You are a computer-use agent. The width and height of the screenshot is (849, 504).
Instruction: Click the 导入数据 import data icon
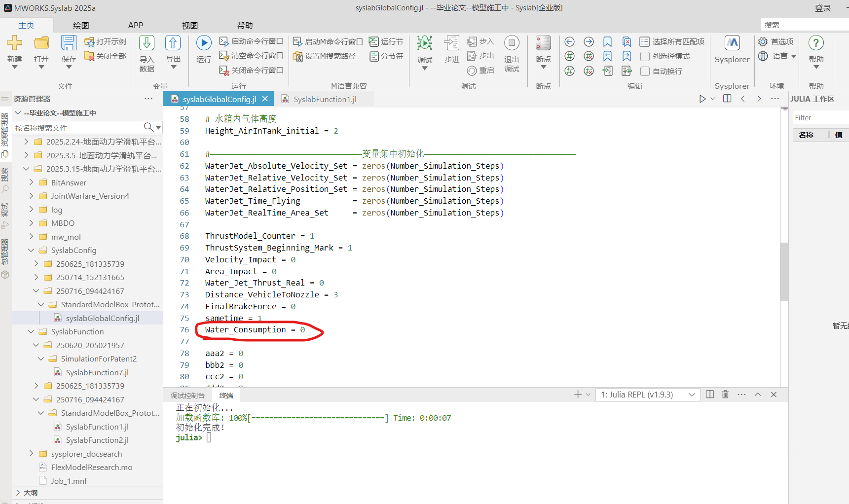147,43
